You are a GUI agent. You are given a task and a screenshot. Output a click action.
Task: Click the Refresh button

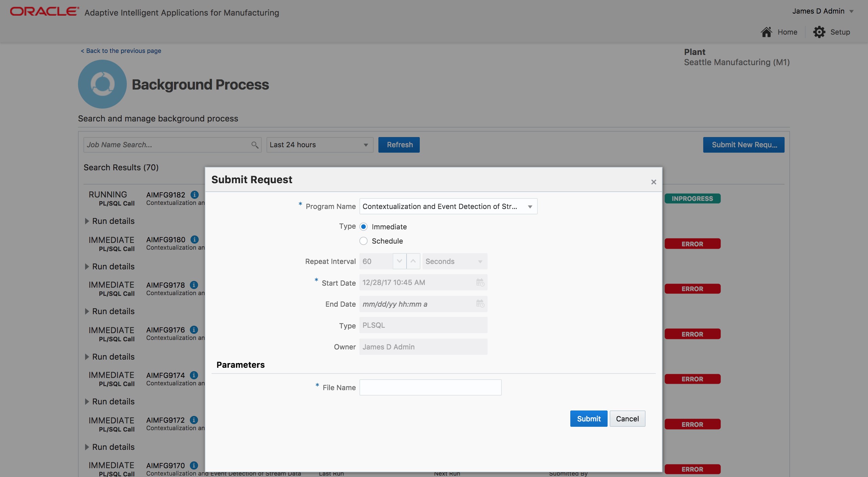pos(399,145)
